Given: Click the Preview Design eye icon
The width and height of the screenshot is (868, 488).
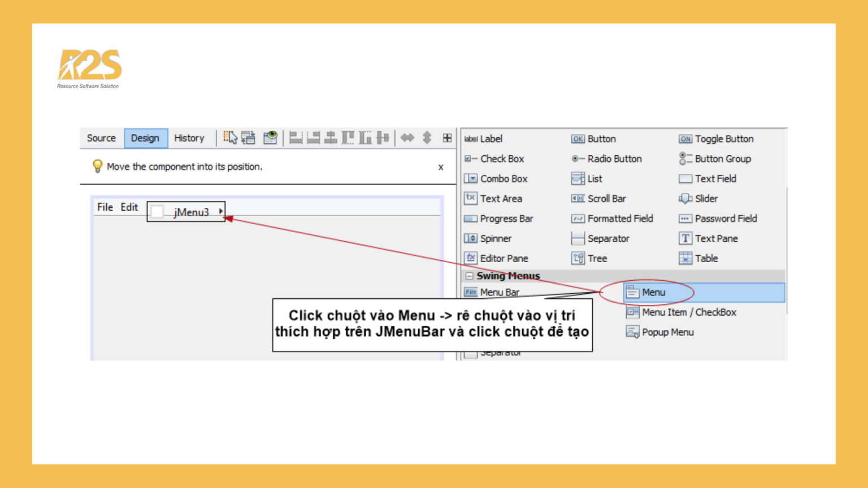Looking at the screenshot, I should tap(270, 138).
